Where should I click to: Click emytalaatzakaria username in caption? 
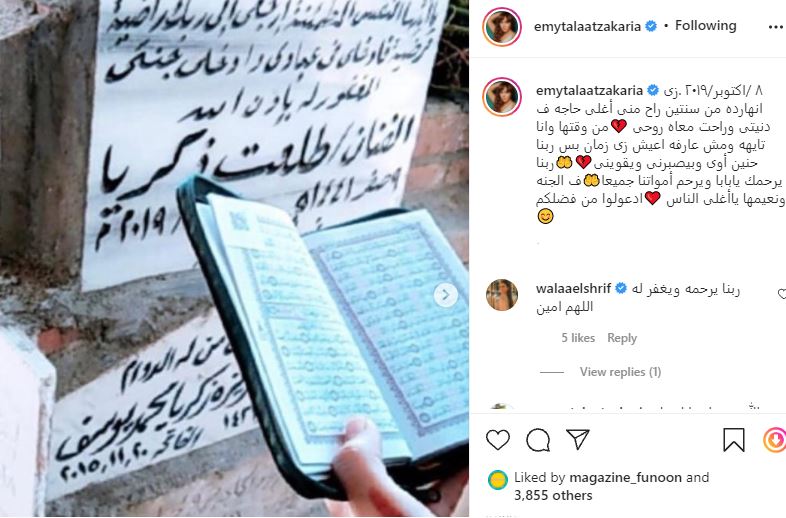pyautogui.click(x=589, y=91)
